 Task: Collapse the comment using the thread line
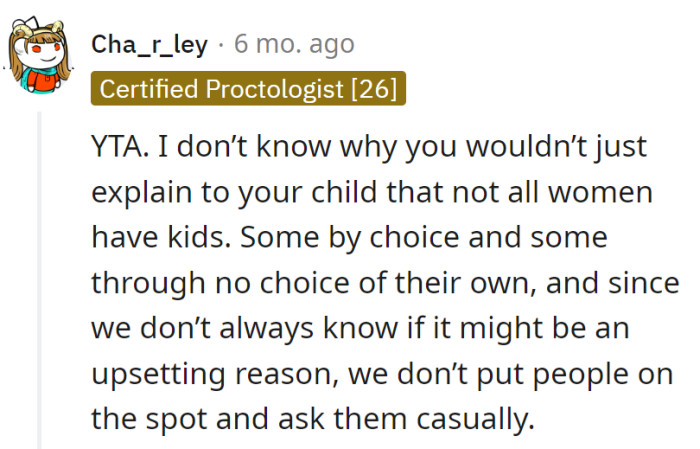point(40,280)
